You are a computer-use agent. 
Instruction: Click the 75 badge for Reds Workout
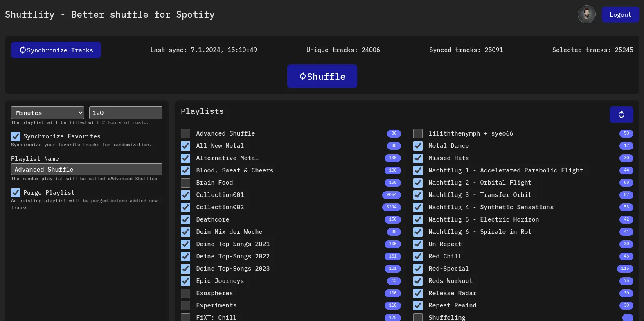coord(626,281)
